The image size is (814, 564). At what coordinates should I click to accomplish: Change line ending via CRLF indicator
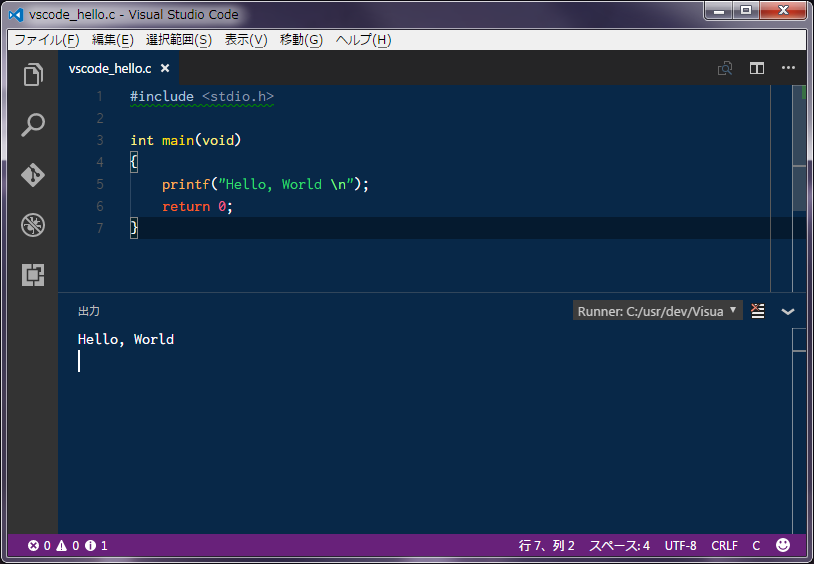[724, 546]
